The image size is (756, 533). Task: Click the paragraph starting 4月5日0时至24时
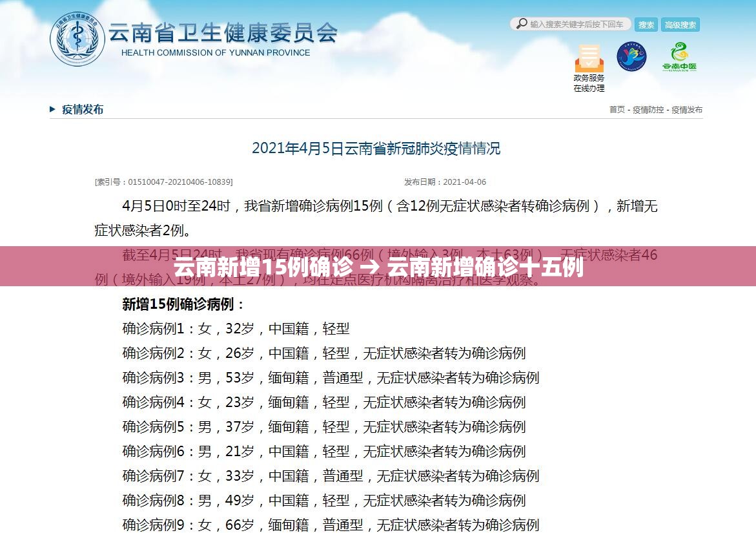point(376,218)
